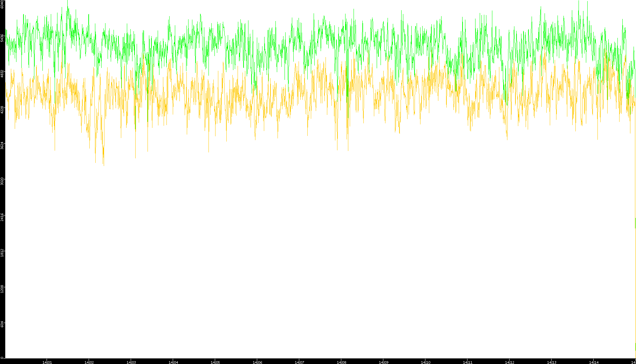Screen dimensions: 636x364
Task: Select the 604 value axis label
Action: [2, 324]
